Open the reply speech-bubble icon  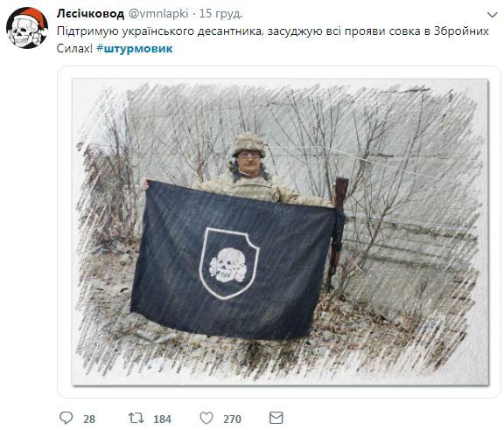pyautogui.click(x=66, y=418)
